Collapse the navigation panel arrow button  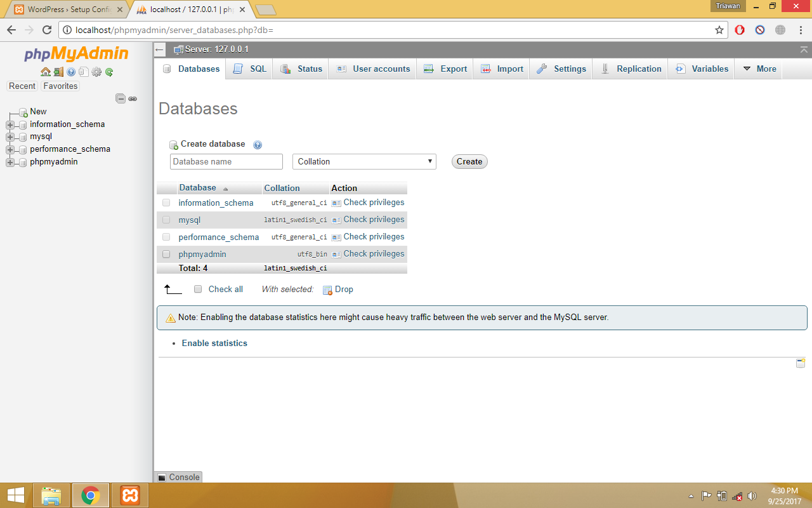click(x=160, y=50)
